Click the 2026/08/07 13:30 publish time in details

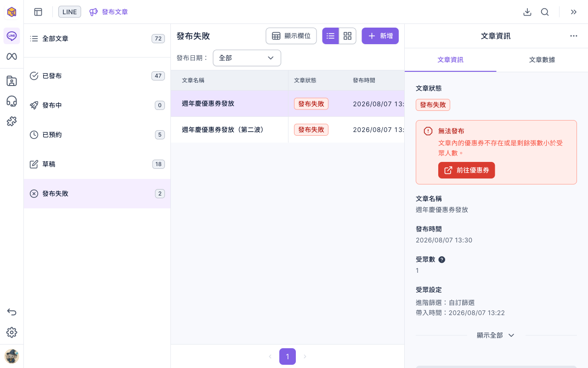(444, 240)
